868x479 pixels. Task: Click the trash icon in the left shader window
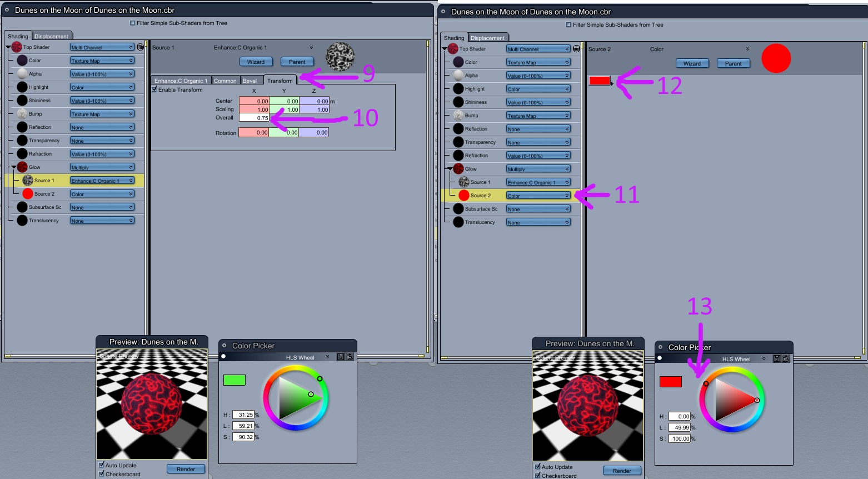[140, 47]
